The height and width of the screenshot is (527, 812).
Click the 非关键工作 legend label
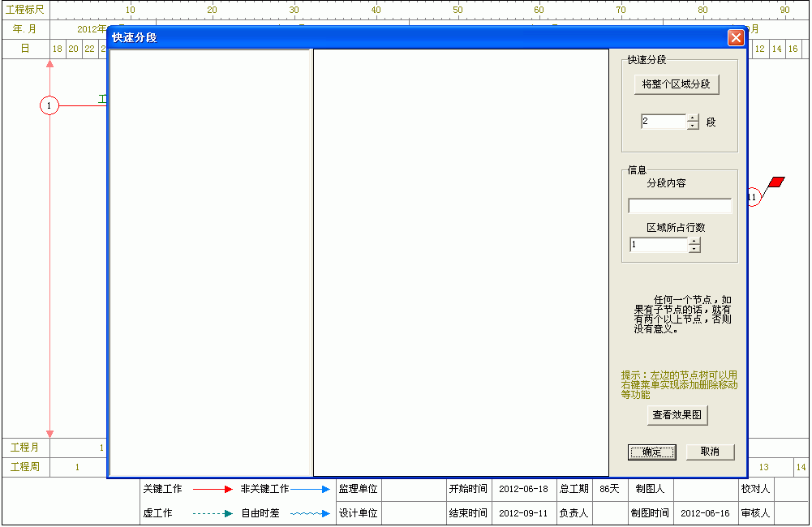264,489
